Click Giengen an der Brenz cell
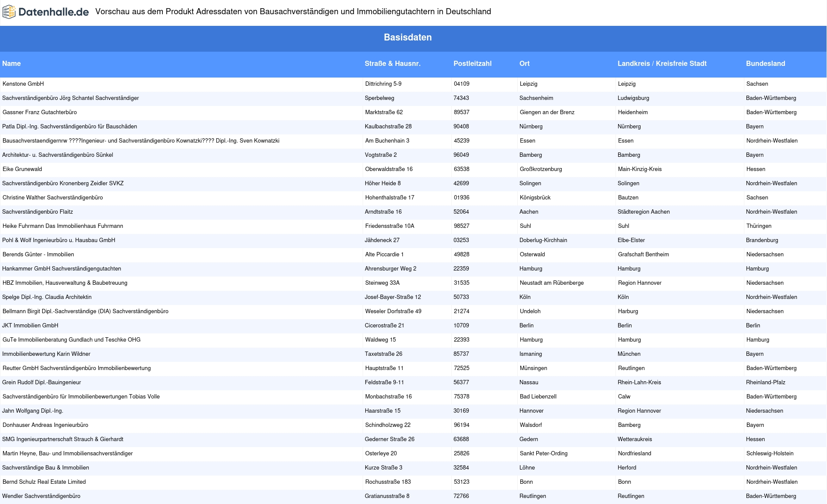Viewport: 827px width, 504px height. tap(547, 112)
